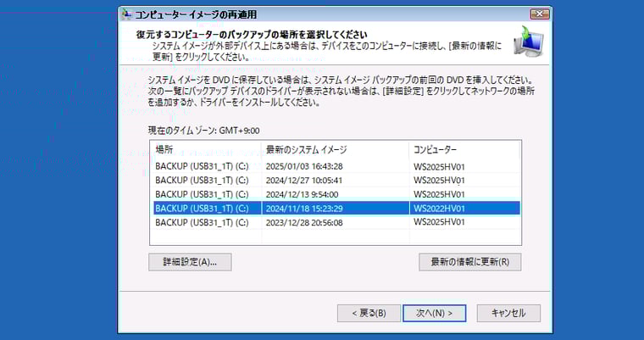
Task: Click BACKUP (USB31_1T) location in 2024/12/27 row
Action: (x=202, y=181)
